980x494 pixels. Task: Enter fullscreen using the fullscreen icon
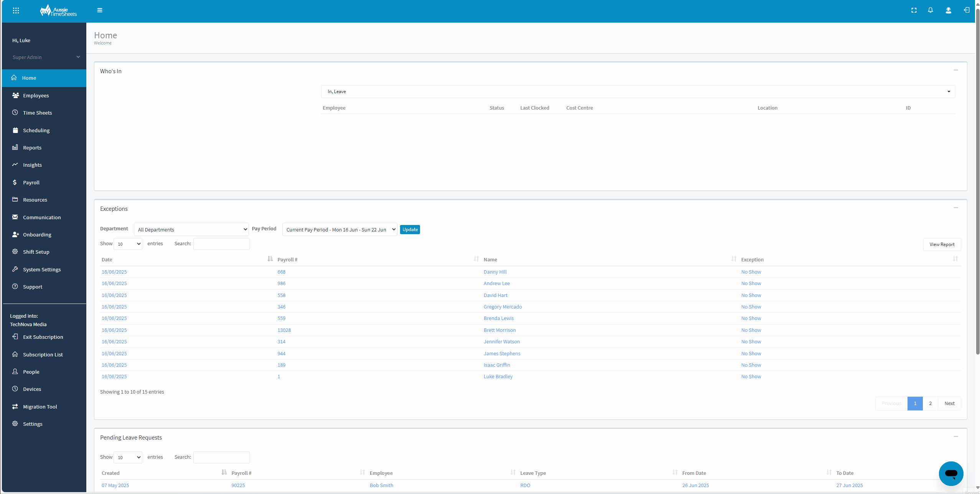coord(913,10)
